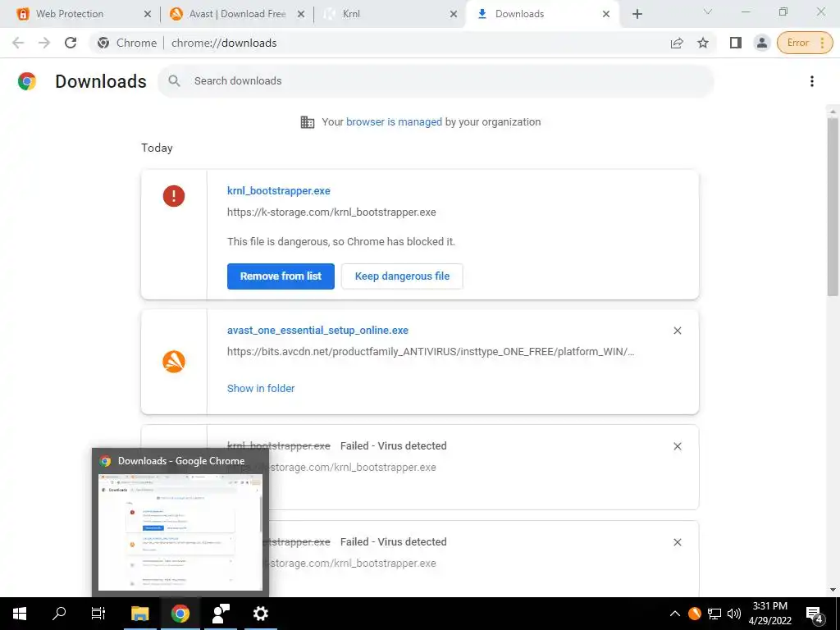Remove the Avast setup download entry
Image resolution: width=840 pixels, height=630 pixels.
[x=677, y=331]
